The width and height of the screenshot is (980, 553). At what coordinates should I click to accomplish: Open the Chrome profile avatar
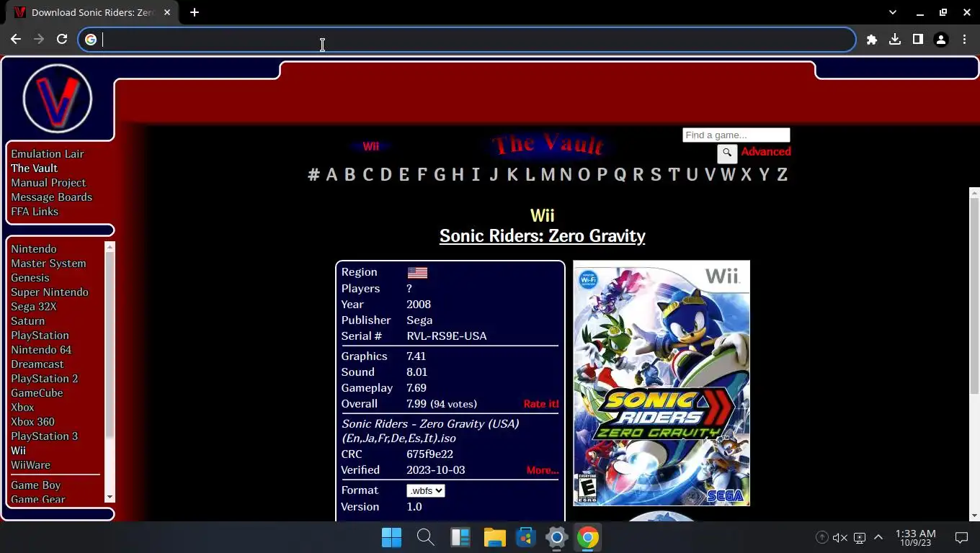941,40
